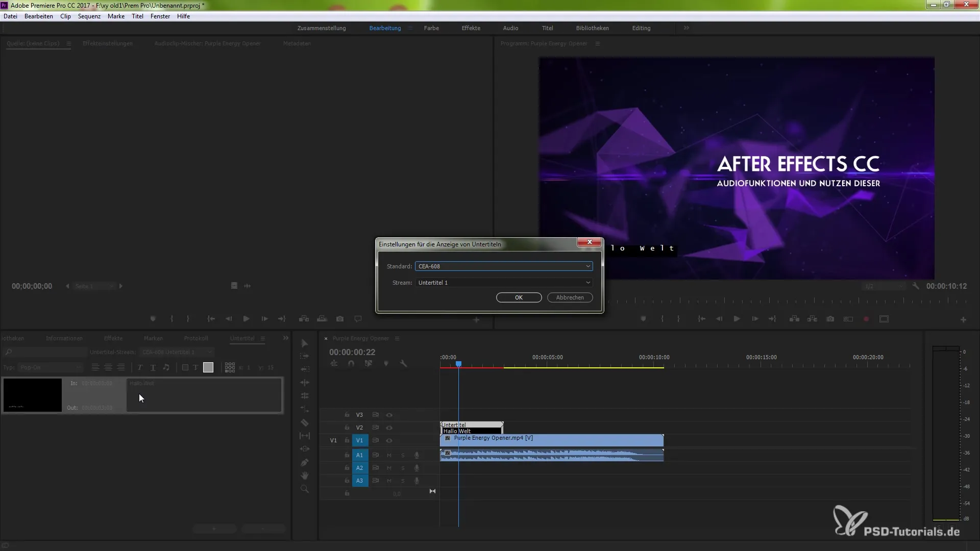The width and height of the screenshot is (980, 551).
Task: Show more workspaces via the double-arrow overflow
Action: 687,28
